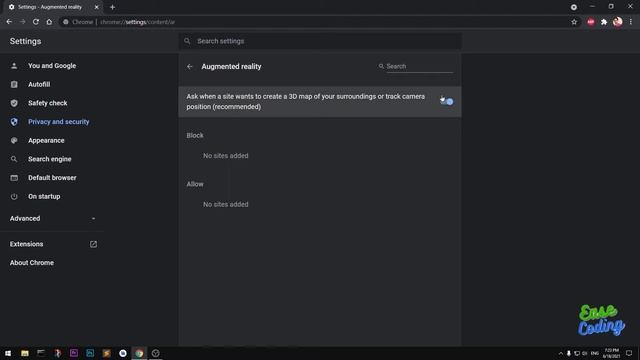Open the Extensions puzzle menu
The width and height of the screenshot is (640, 360).
[604, 22]
